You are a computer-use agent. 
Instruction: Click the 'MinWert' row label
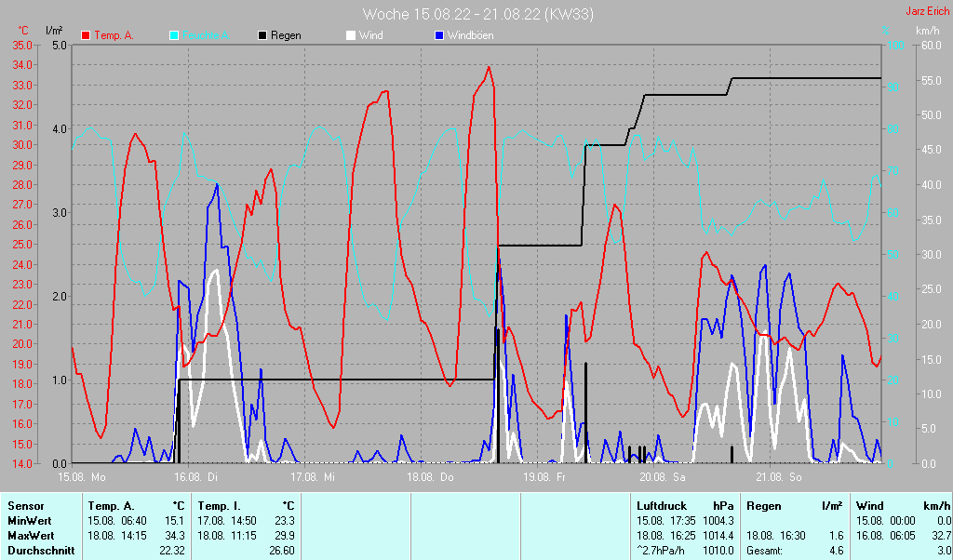30,521
